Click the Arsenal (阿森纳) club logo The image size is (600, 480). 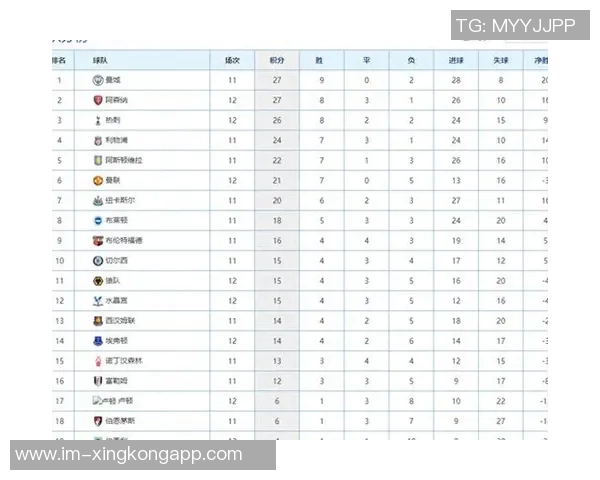click(x=97, y=100)
